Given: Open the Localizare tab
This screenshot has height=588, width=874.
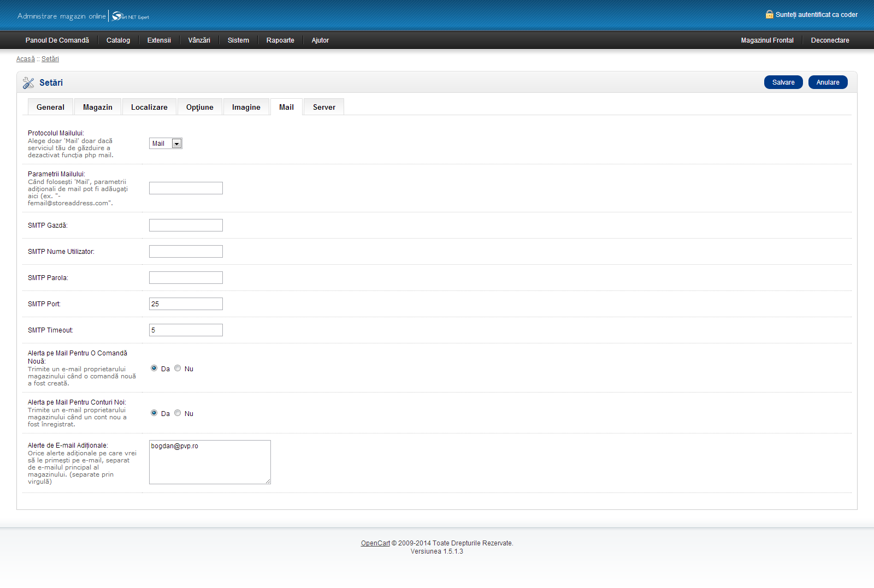Looking at the screenshot, I should point(149,108).
